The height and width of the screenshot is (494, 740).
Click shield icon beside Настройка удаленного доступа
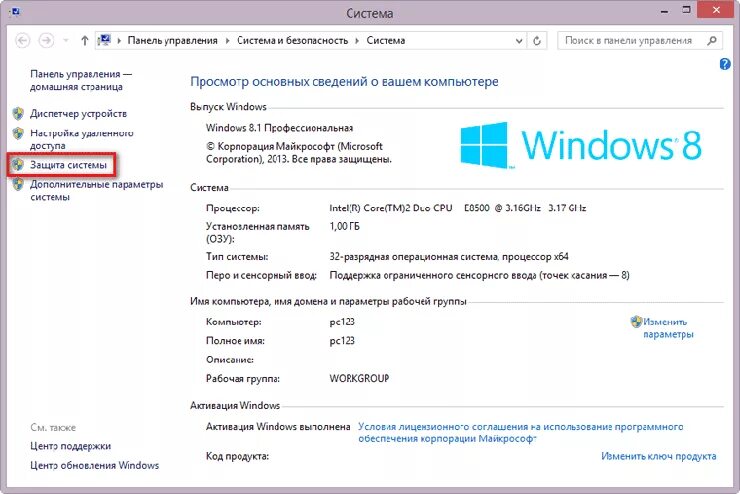pyautogui.click(x=18, y=134)
